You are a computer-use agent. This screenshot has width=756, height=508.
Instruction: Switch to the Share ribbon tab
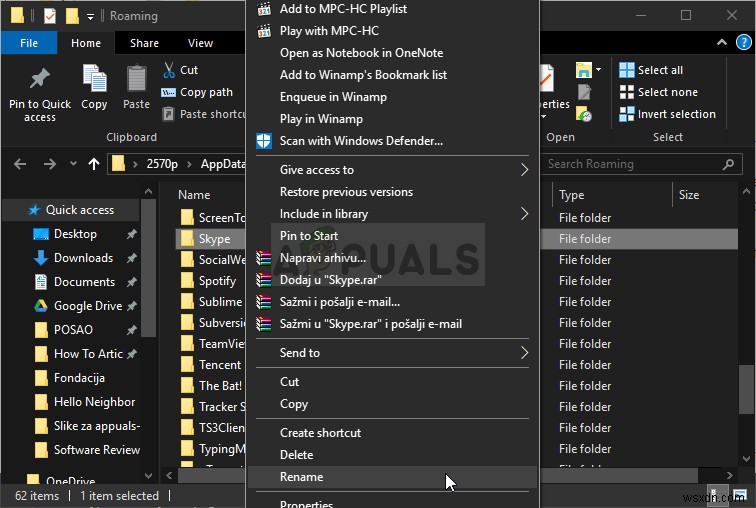(x=144, y=43)
